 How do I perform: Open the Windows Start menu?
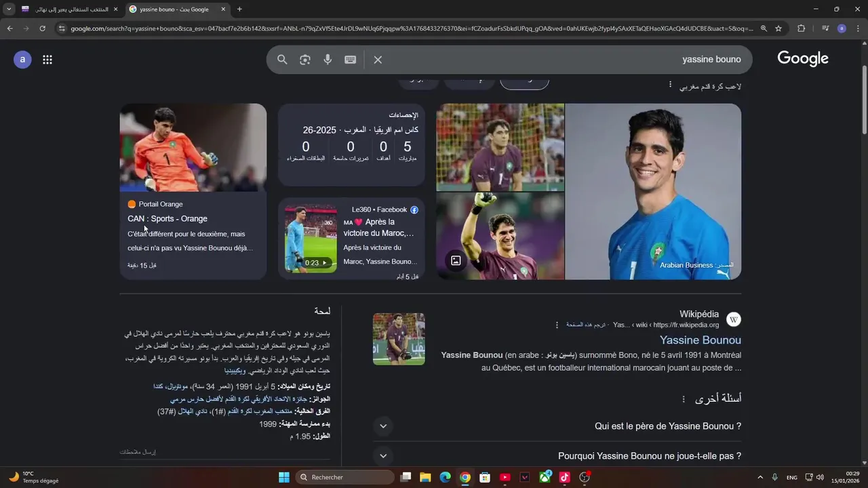click(284, 477)
